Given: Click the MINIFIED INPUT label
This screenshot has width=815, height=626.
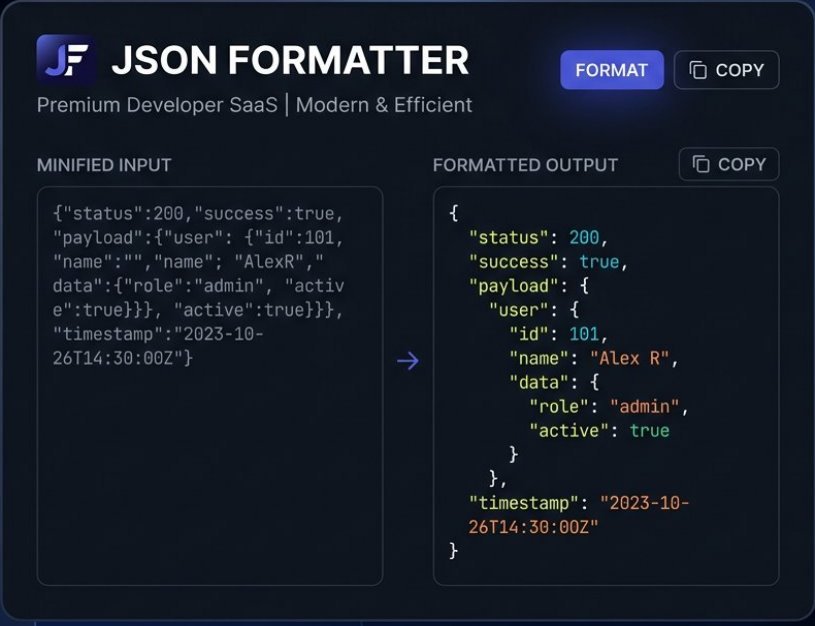Looking at the screenshot, I should coord(104,165).
